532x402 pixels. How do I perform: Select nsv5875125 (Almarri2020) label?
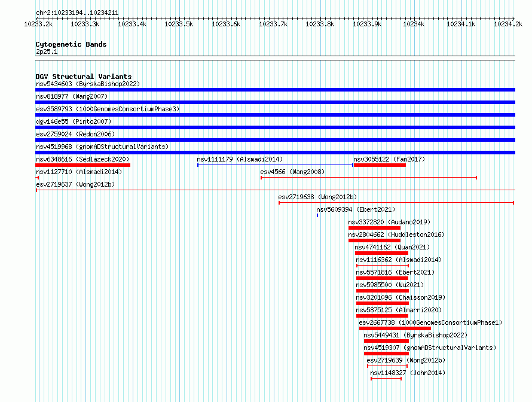click(399, 310)
